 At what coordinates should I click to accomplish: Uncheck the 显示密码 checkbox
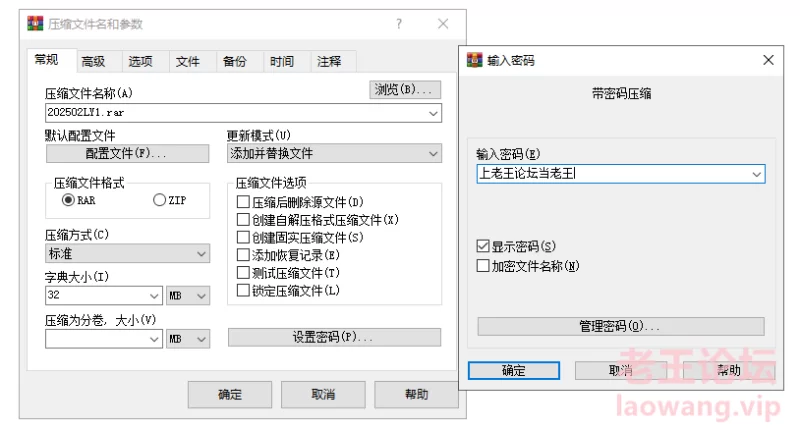483,246
